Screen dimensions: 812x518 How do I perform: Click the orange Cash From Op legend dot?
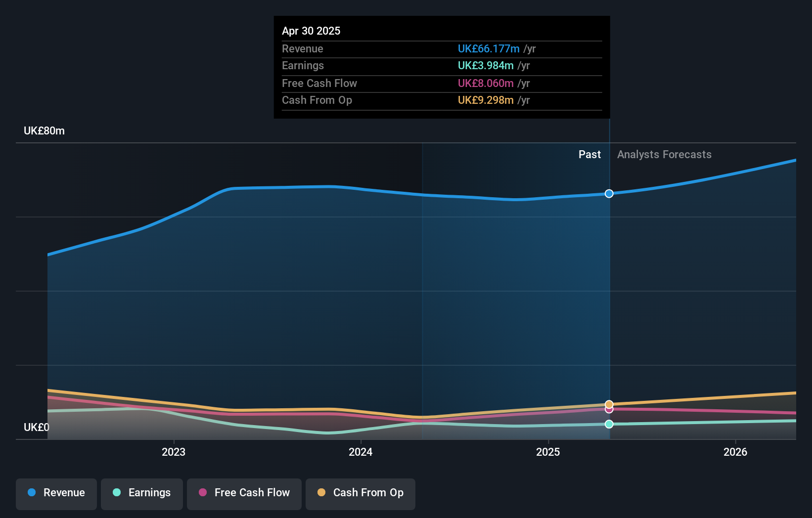[322, 493]
